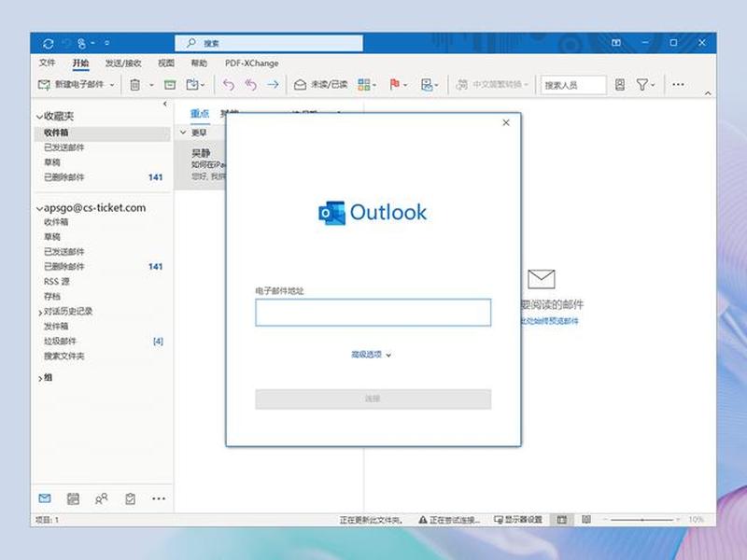Toggle Unread/Read envelope button

click(x=320, y=85)
